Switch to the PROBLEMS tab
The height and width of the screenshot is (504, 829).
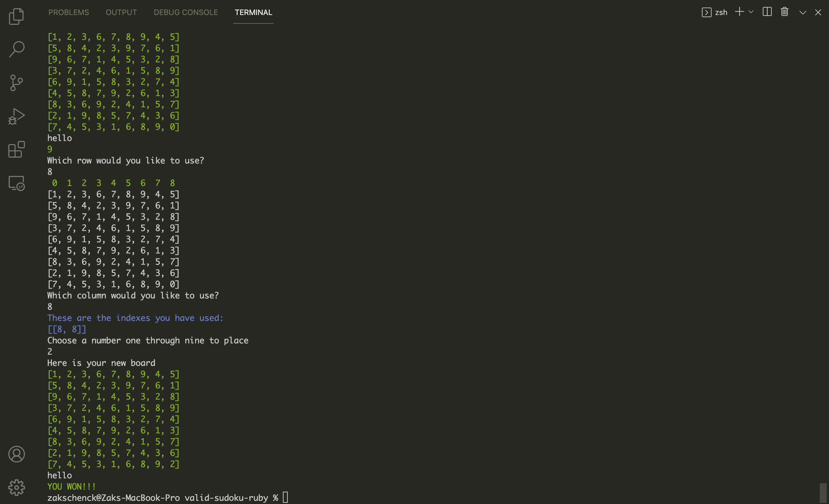69,12
